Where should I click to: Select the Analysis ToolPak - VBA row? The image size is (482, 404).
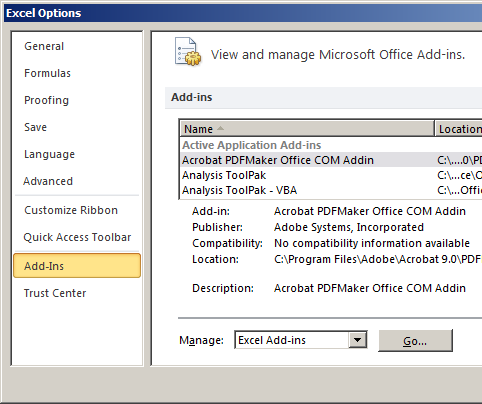[x=331, y=190]
